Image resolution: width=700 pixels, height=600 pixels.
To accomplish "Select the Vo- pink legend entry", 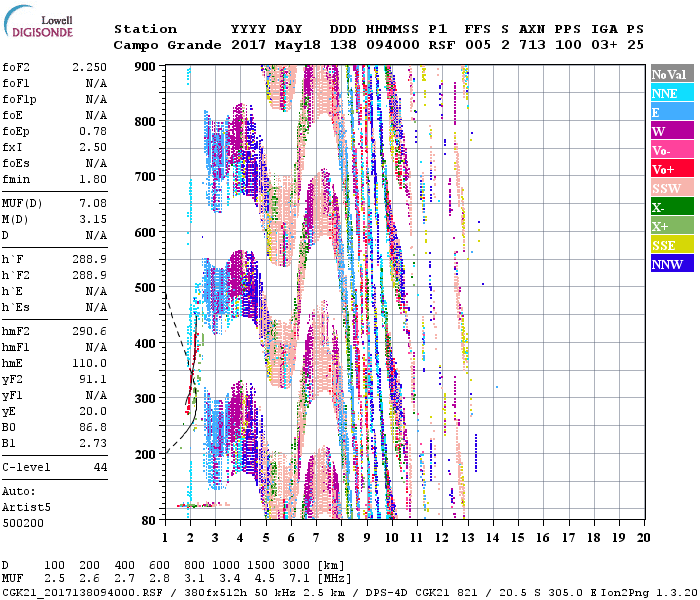I will click(671, 150).
